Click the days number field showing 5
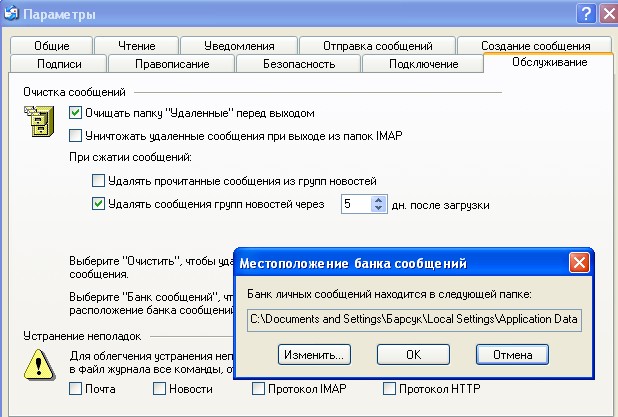This screenshot has height=417, width=618. [x=356, y=204]
